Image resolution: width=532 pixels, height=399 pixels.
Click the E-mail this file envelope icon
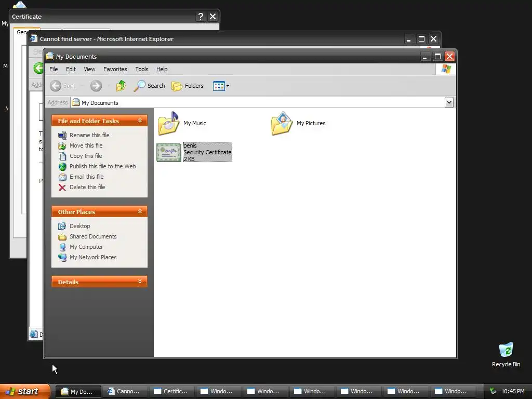[x=62, y=177]
